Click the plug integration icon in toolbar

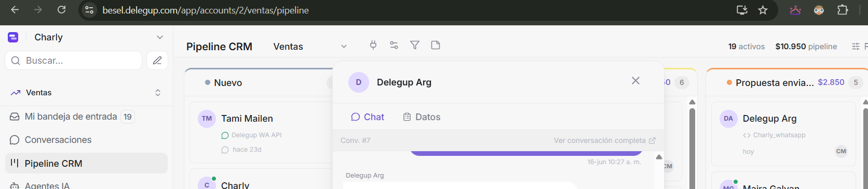tap(373, 45)
